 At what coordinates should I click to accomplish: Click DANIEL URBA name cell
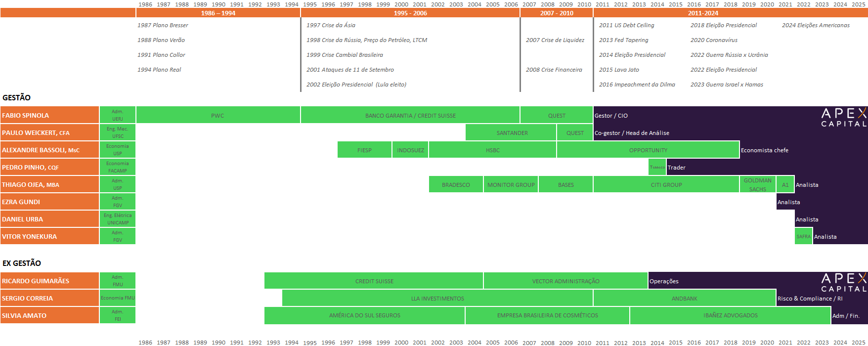49,219
